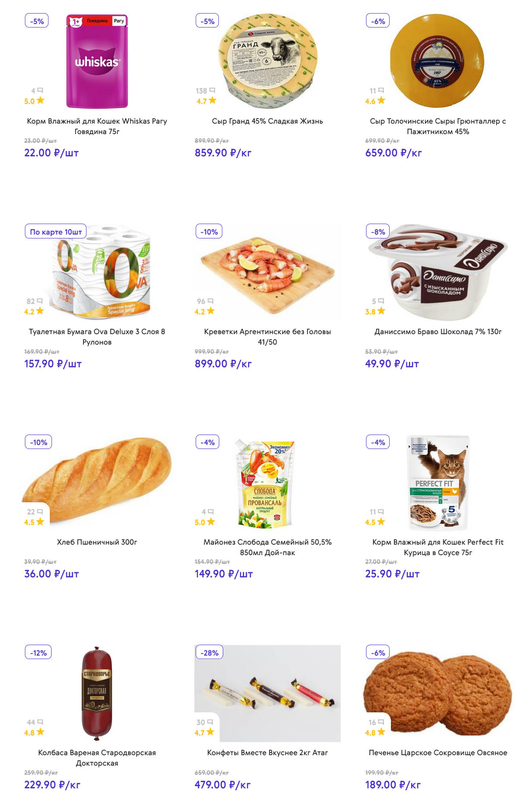
Task: Open the Колбаса Вареная Стародворская Докторская link
Action: click(x=97, y=758)
